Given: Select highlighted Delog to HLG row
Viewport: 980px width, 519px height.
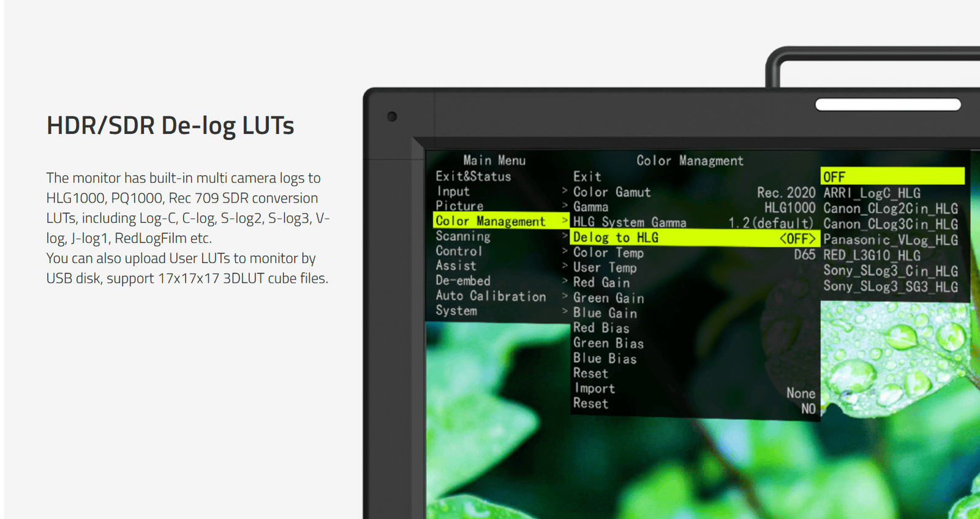Looking at the screenshot, I should tap(695, 237).
